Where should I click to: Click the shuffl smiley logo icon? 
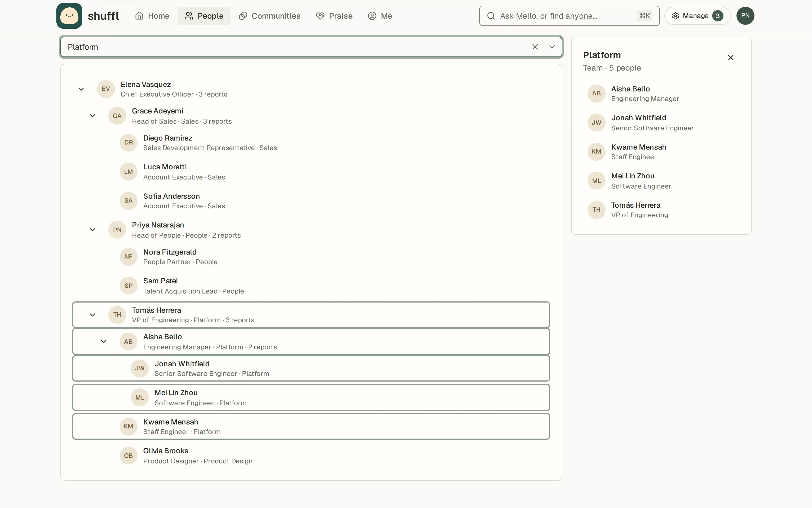[69, 16]
